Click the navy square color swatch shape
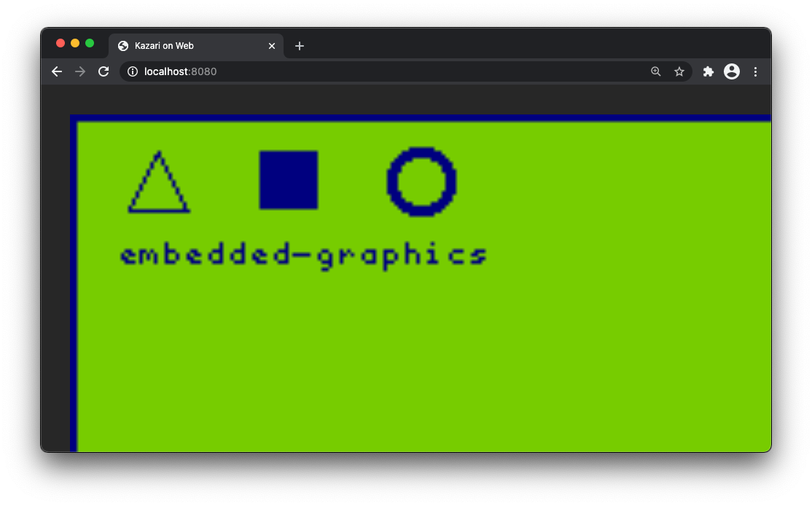This screenshot has height=506, width=812. pyautogui.click(x=288, y=179)
